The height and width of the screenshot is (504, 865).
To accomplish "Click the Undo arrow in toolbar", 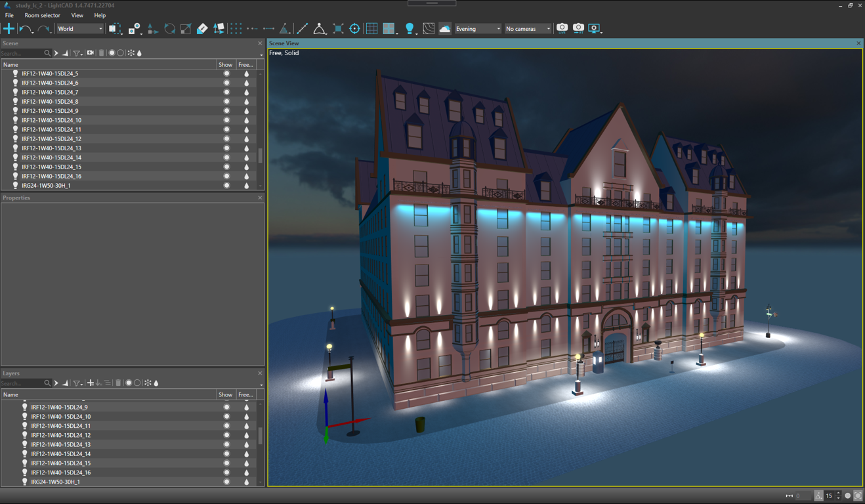I will [x=26, y=29].
